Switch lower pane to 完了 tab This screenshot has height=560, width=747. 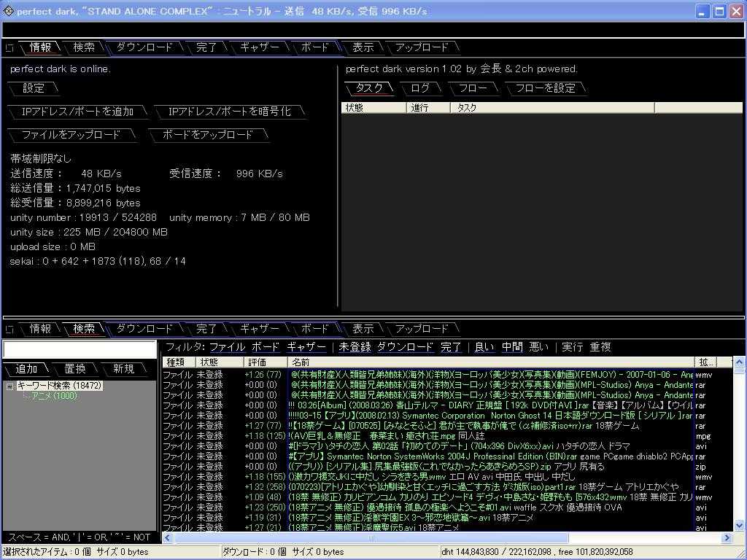[x=206, y=329]
